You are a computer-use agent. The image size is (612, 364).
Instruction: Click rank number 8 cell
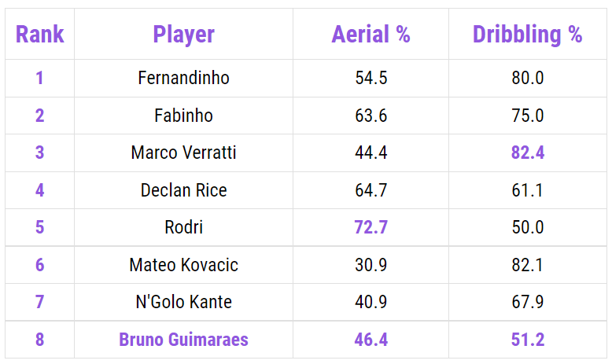point(39,340)
